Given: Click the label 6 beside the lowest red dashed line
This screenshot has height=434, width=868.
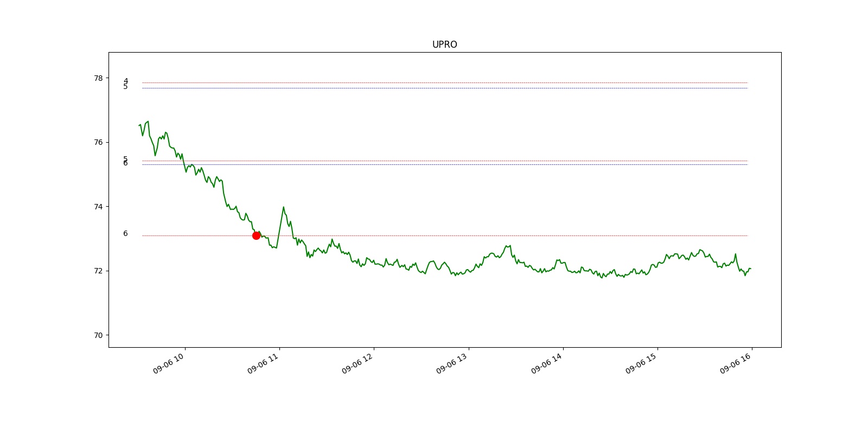Looking at the screenshot, I should [125, 234].
